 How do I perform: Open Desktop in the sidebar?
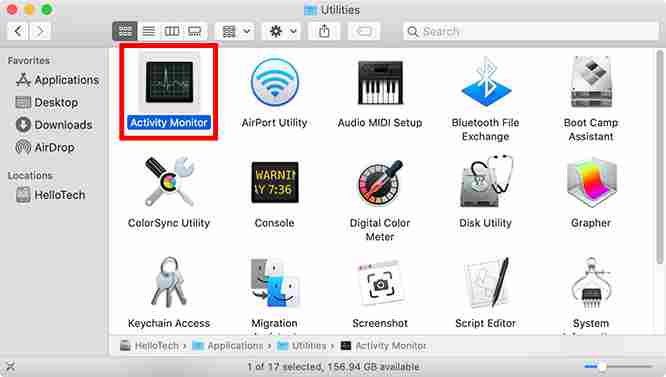(x=47, y=102)
